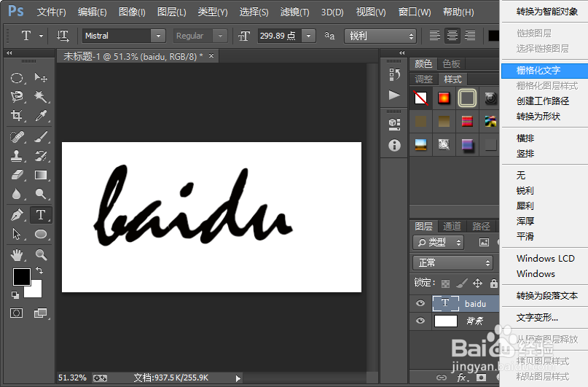Select the Ellipse shape tool

click(x=41, y=234)
